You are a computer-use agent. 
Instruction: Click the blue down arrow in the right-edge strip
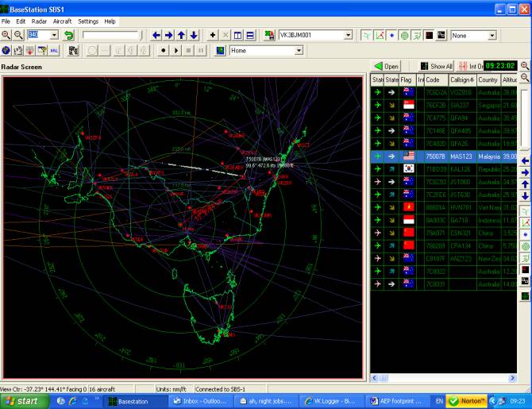point(525,196)
